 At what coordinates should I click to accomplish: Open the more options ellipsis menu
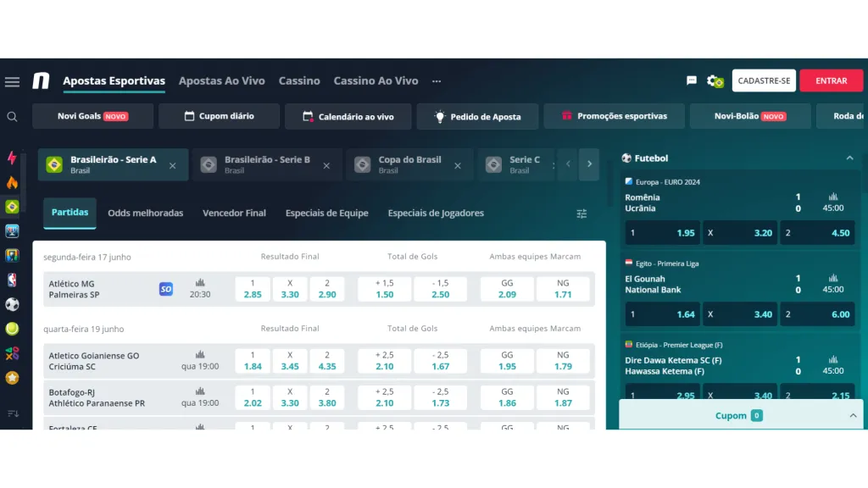[437, 81]
